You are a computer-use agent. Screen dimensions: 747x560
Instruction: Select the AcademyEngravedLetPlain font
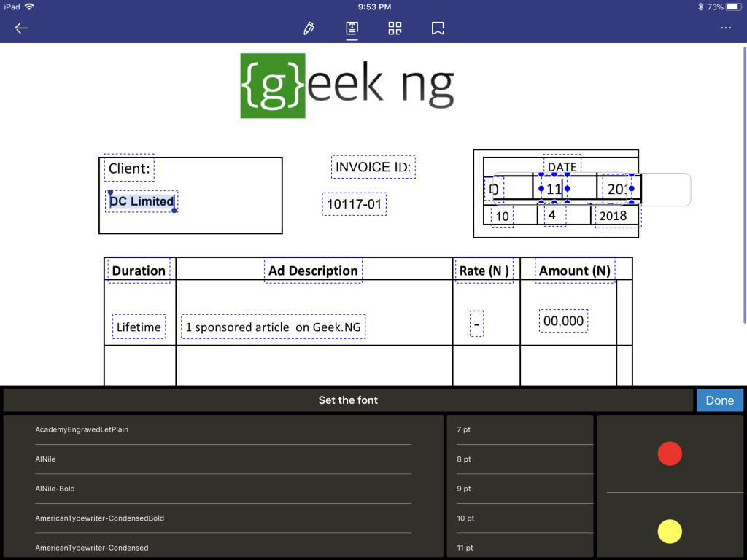click(223, 429)
